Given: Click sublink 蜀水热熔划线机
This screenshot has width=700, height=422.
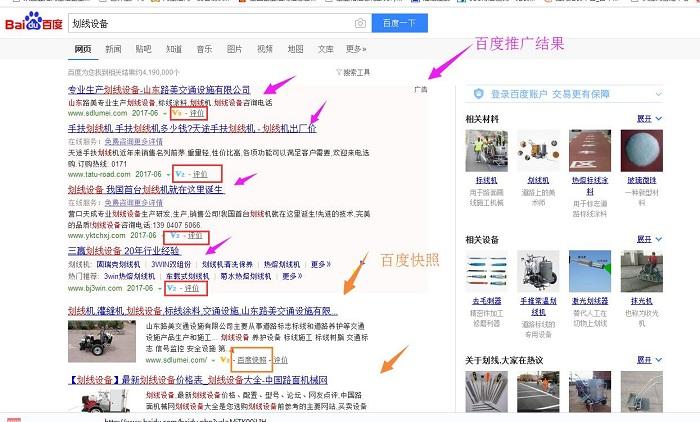Looking at the screenshot, I should [x=246, y=276].
